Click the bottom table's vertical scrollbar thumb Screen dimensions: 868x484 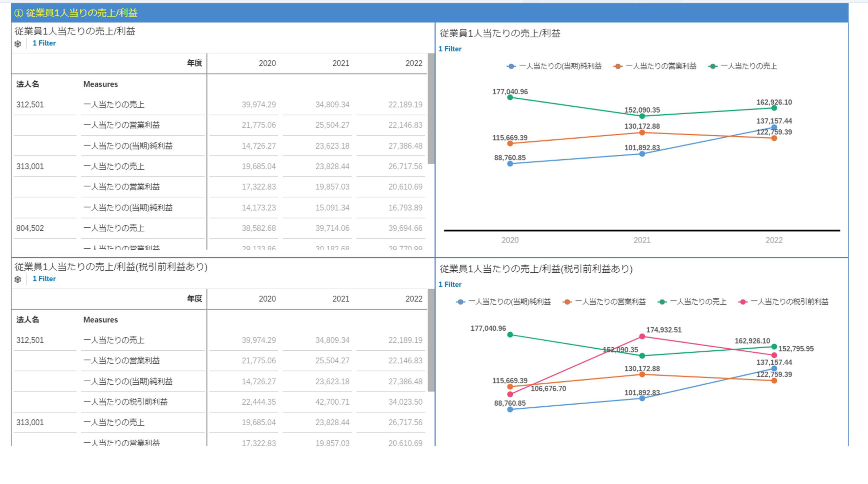tap(431, 340)
